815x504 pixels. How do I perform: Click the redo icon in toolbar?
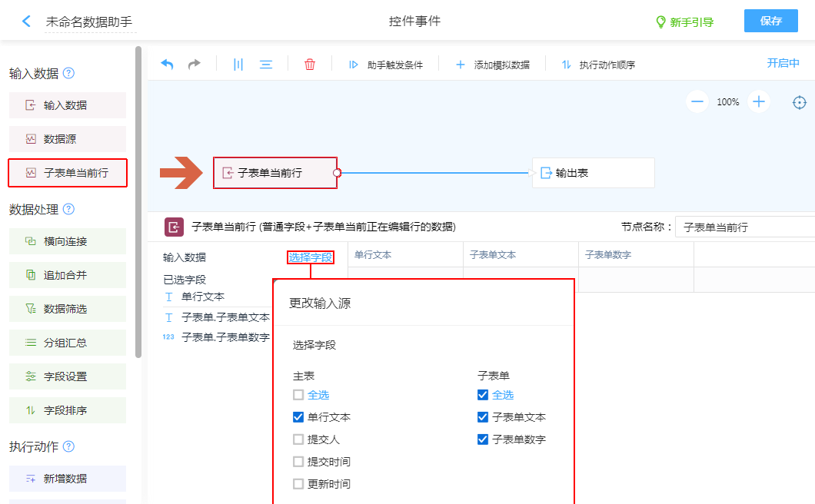[195, 65]
